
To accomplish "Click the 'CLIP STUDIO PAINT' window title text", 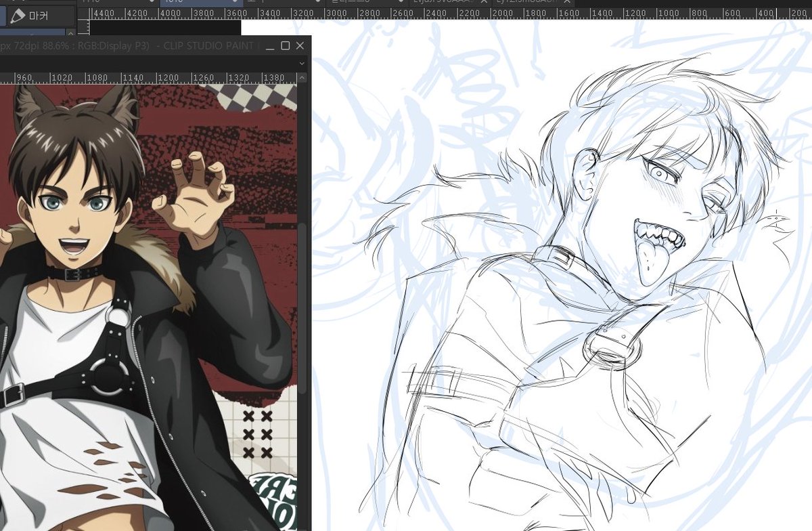I will (210, 46).
